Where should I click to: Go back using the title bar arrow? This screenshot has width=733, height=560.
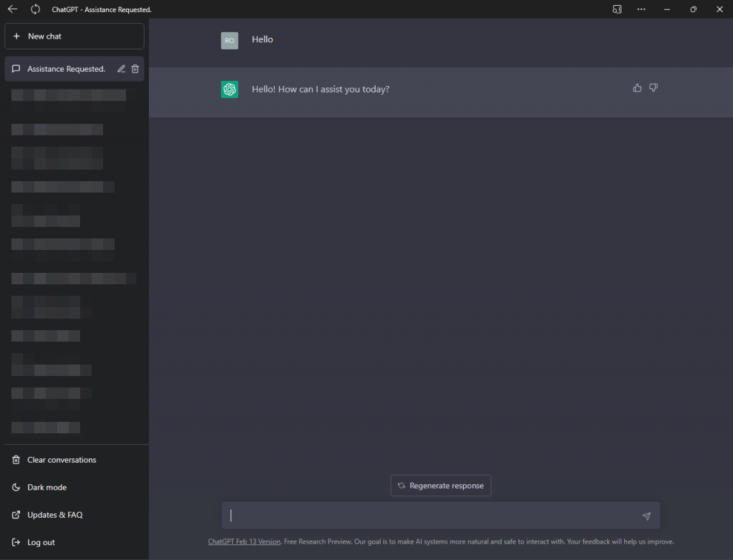(13, 9)
